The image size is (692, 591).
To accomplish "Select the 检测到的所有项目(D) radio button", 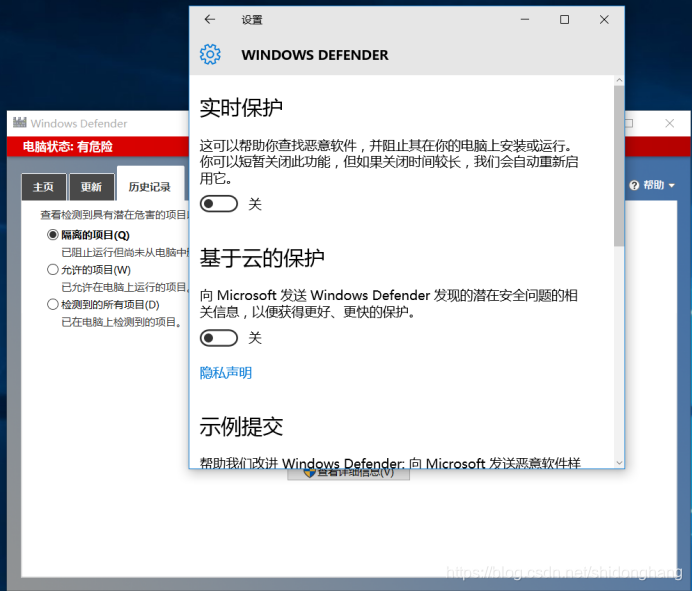I will tap(53, 304).
